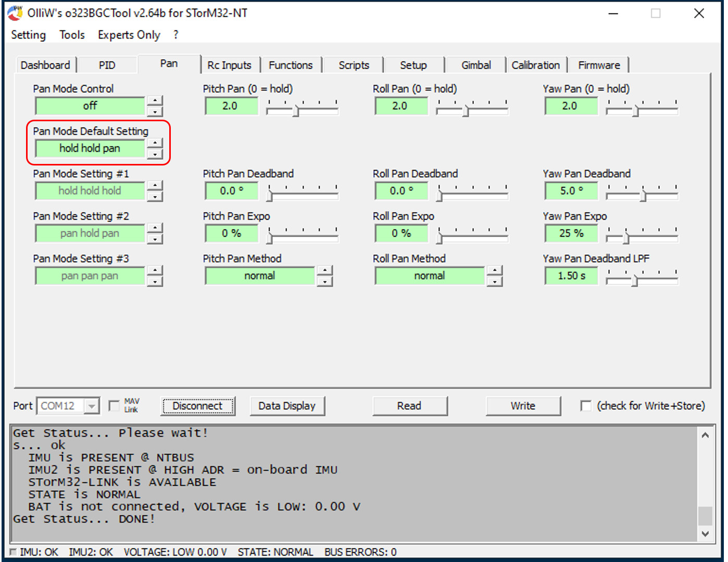
Task: Click down arrow of Pan Mode Default Setting
Action: click(x=155, y=154)
